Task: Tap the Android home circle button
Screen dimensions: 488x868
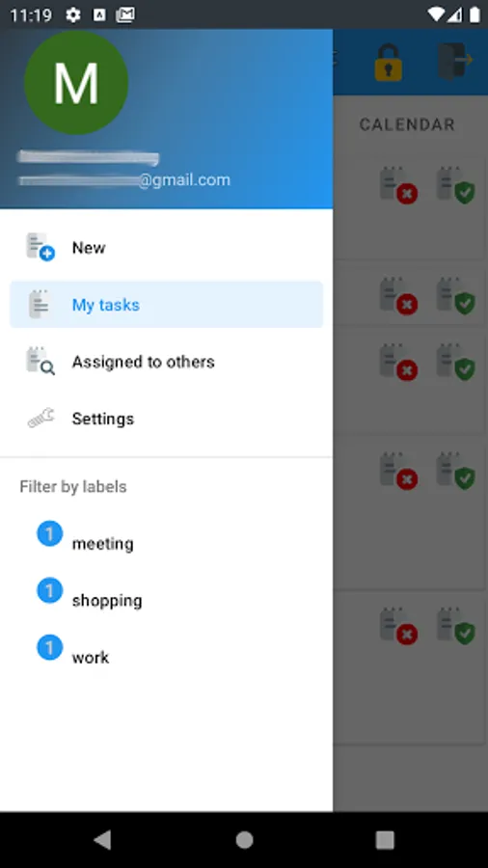Action: click(244, 840)
